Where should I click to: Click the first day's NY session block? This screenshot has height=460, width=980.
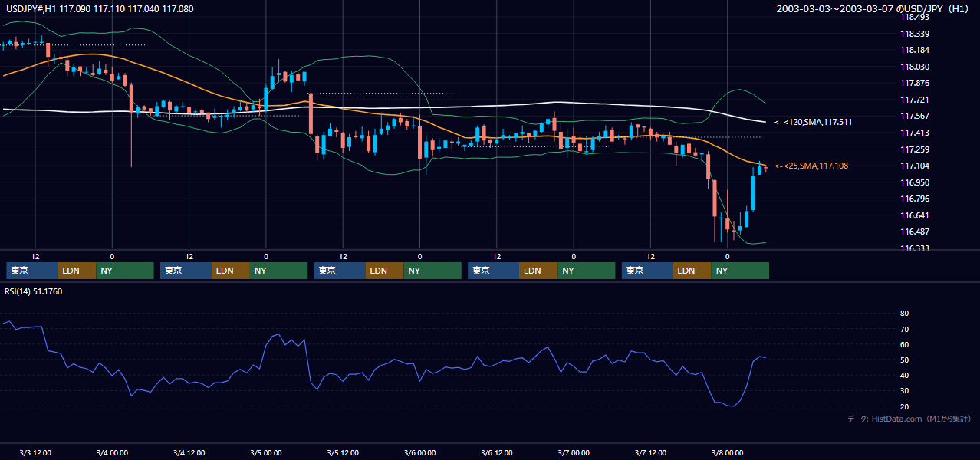(125, 271)
